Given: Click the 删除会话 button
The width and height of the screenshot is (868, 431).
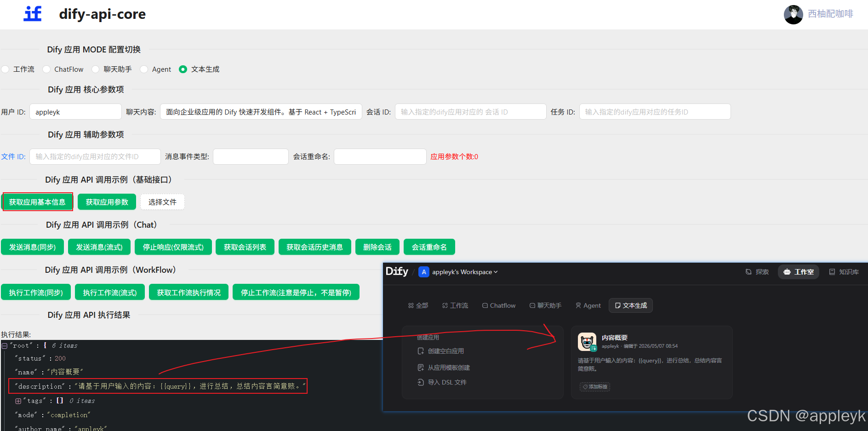Looking at the screenshot, I should pos(377,247).
